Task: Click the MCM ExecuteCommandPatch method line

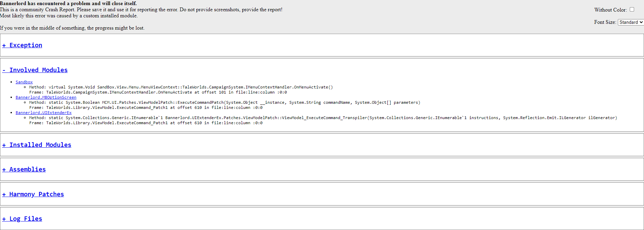Action: (225, 102)
